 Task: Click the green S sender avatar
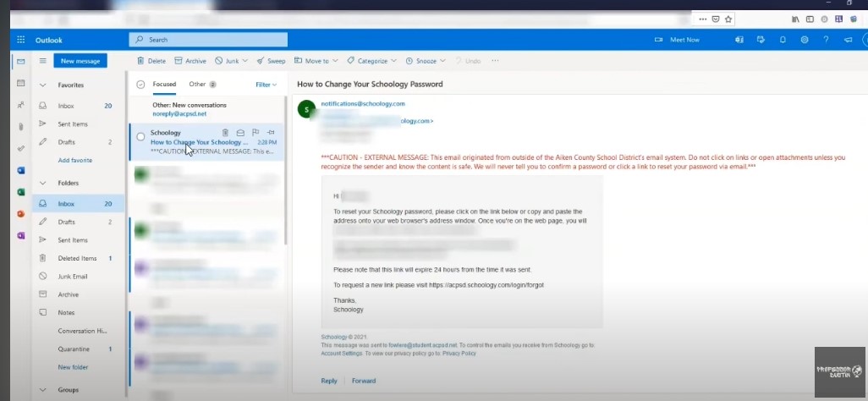[x=307, y=109]
